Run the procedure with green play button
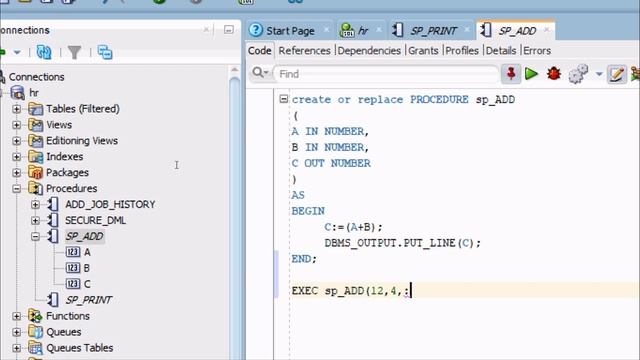 531,74
